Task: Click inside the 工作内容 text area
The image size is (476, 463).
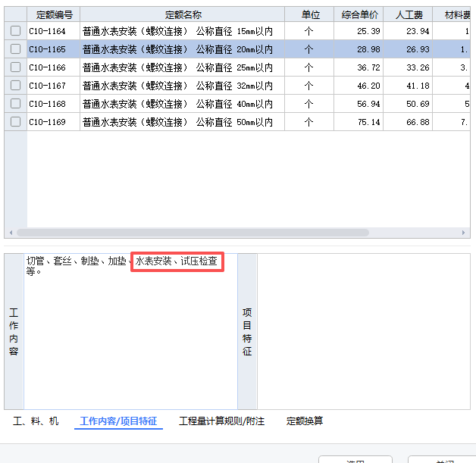Action: tap(129, 333)
